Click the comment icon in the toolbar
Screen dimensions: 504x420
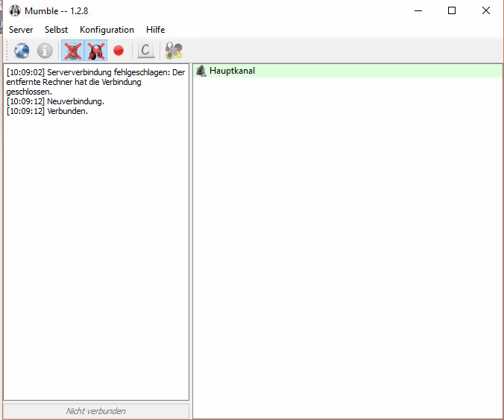point(146,51)
